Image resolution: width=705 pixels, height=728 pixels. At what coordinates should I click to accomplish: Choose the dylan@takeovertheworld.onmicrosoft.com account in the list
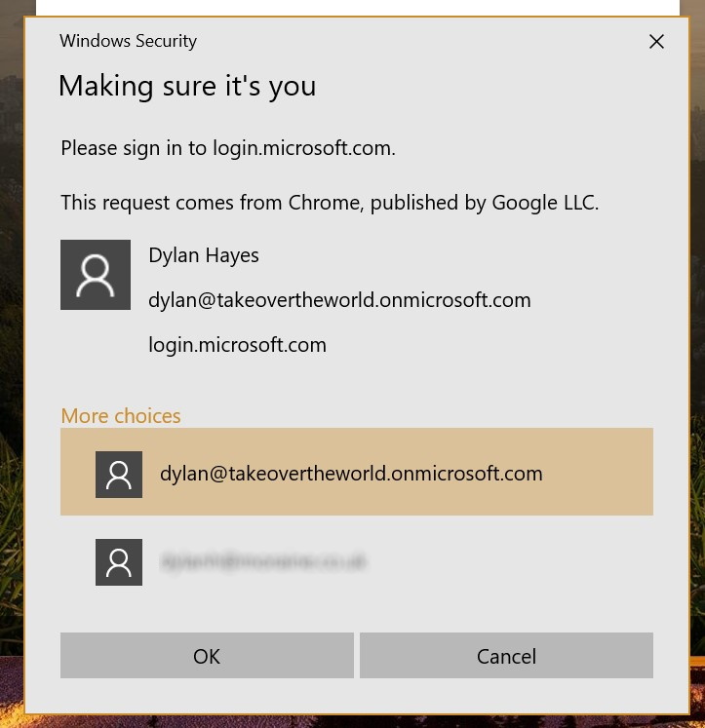click(x=357, y=472)
